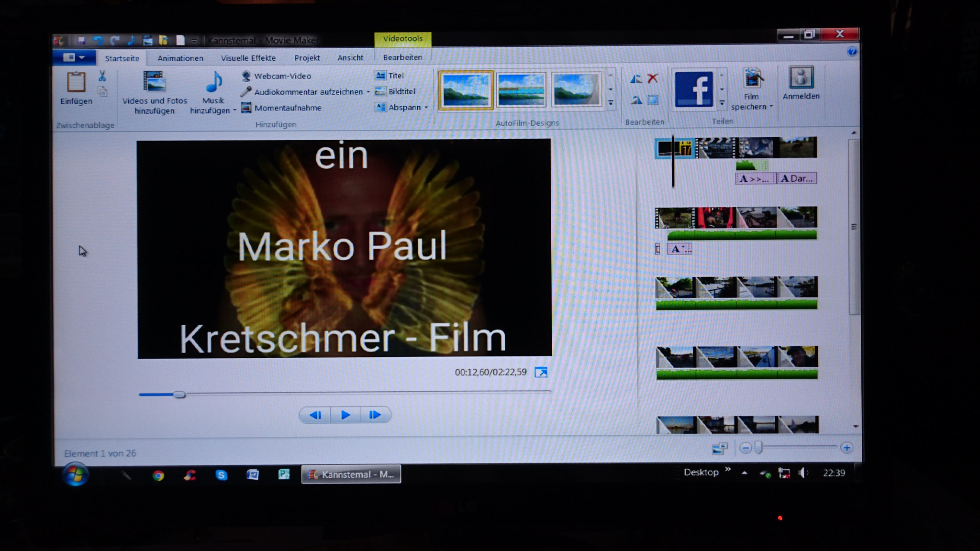Open the Animationen tab

[180, 58]
